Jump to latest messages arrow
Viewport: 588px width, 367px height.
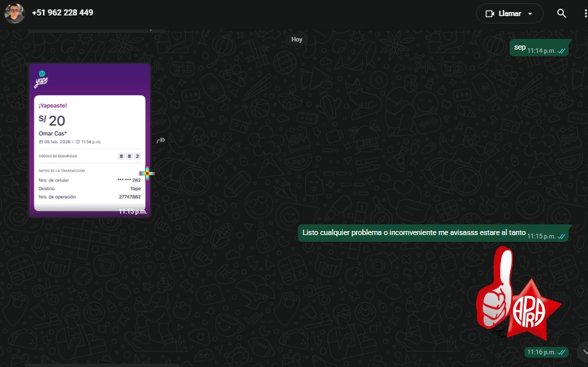(x=584, y=352)
